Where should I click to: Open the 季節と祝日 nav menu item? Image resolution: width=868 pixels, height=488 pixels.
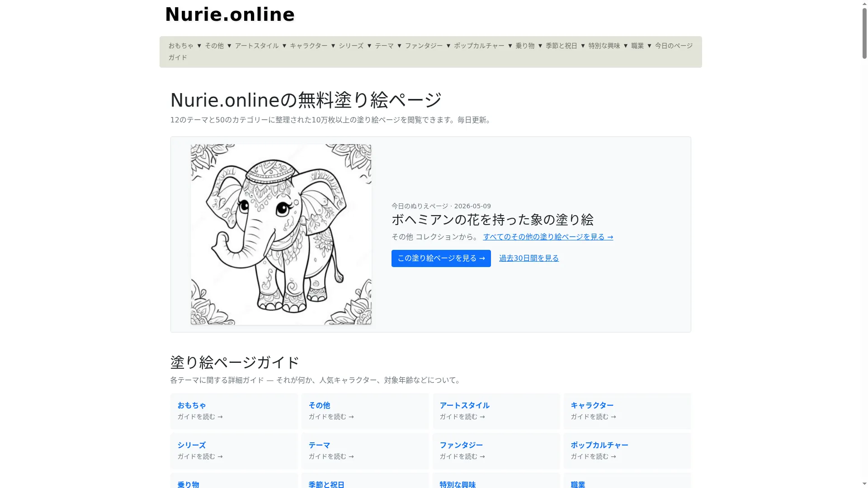(561, 46)
